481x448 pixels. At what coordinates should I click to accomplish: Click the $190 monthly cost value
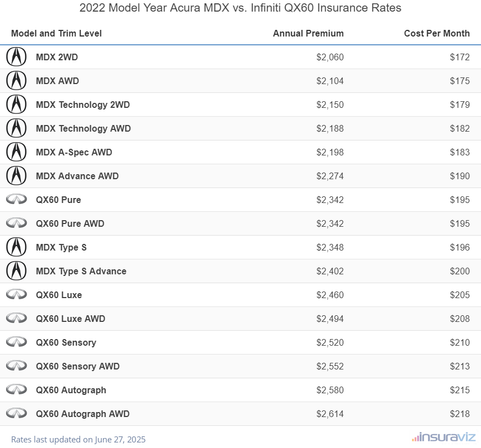tap(460, 176)
